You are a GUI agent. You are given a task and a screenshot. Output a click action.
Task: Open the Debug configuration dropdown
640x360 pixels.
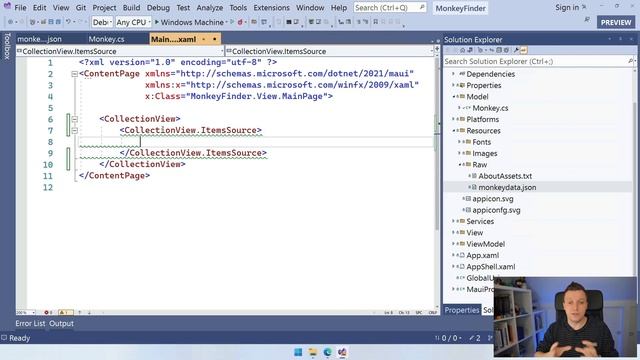pos(102,22)
